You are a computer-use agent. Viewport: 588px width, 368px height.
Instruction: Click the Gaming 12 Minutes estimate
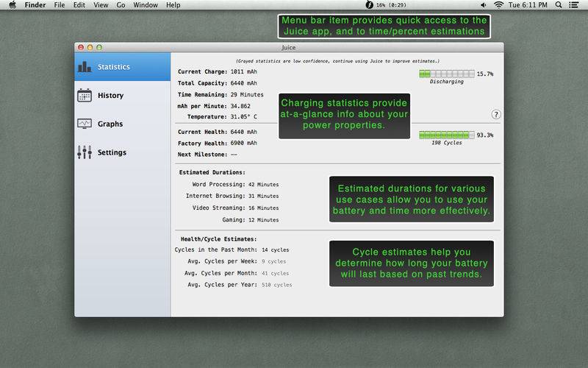[x=264, y=220]
